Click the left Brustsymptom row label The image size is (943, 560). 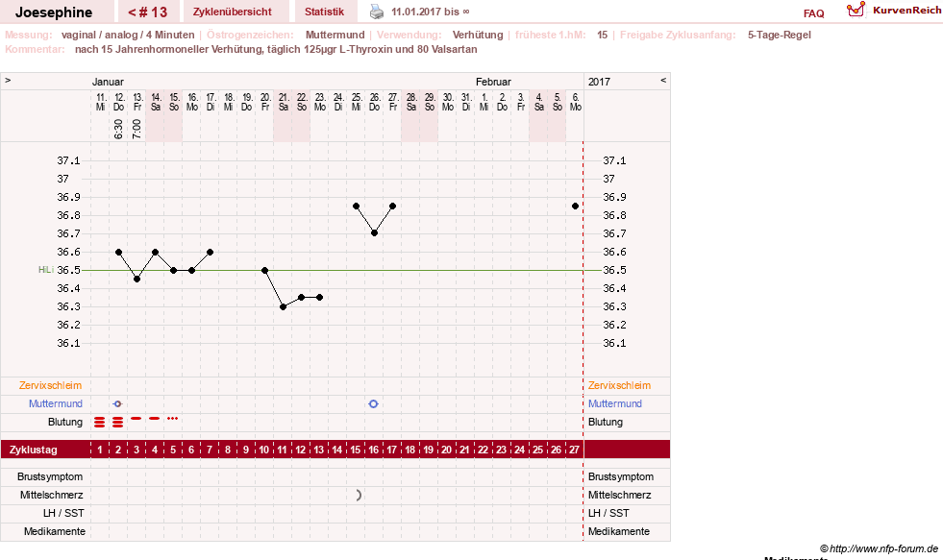click(50, 476)
